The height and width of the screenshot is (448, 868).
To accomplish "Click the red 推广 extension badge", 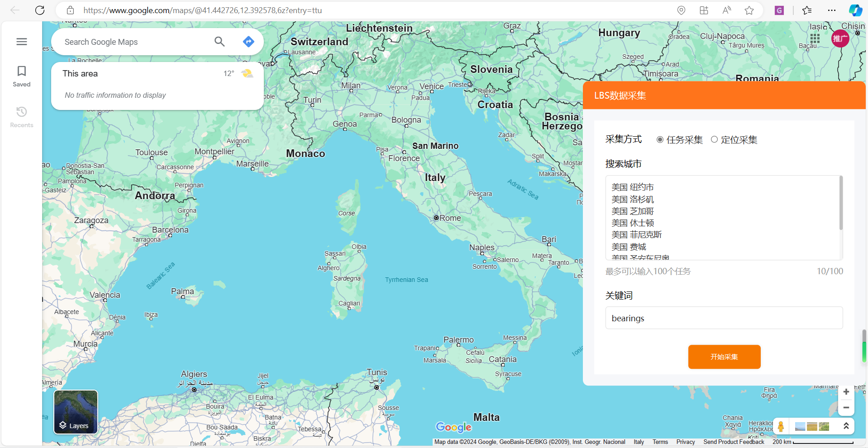I will tap(840, 38).
